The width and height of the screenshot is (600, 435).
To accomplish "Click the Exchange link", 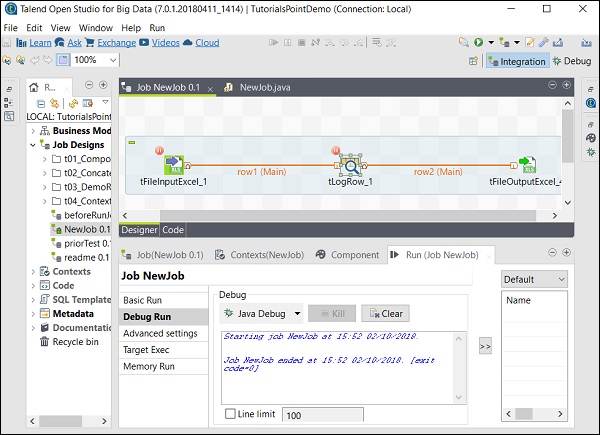I will click(116, 43).
